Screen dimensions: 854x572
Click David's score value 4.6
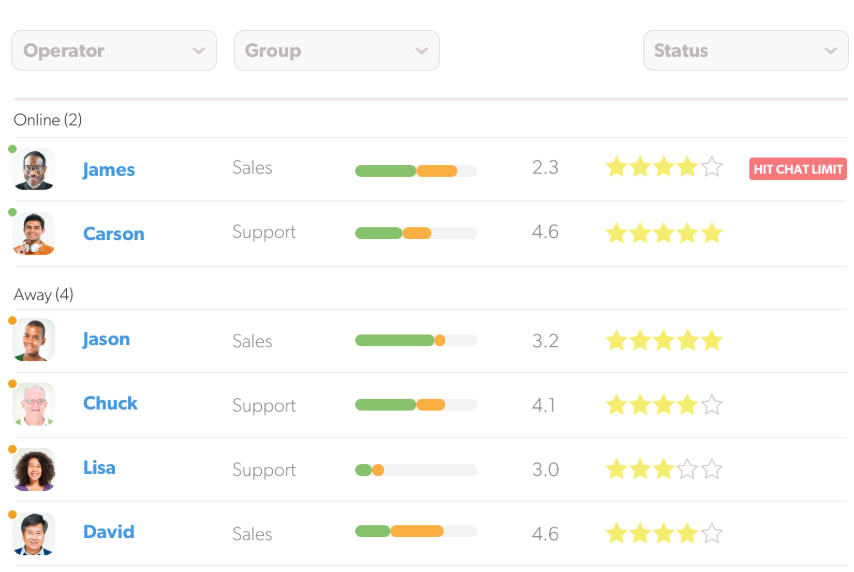click(545, 534)
